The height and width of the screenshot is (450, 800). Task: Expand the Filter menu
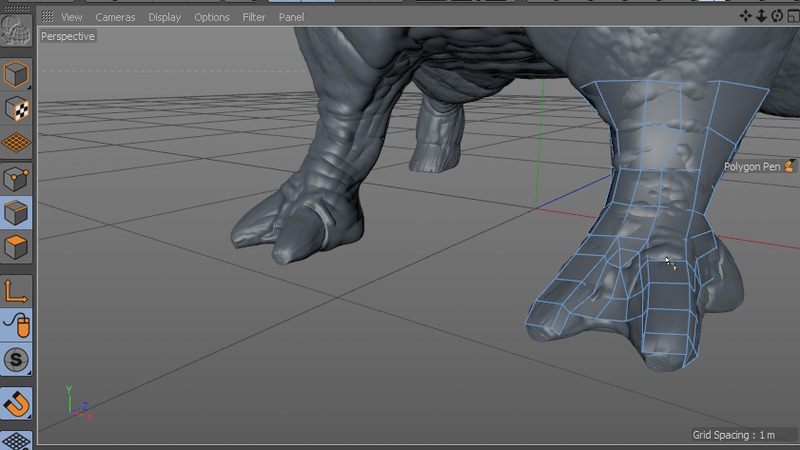tap(254, 17)
